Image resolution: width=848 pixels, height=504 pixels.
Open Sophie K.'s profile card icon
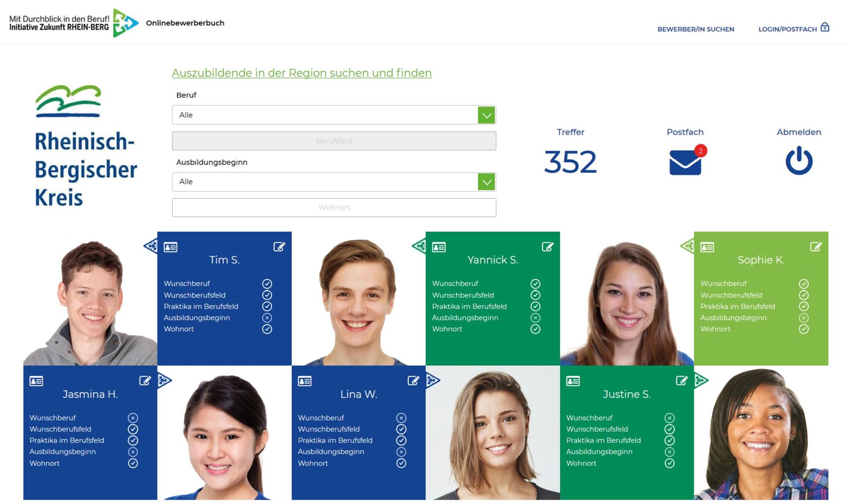click(x=707, y=247)
